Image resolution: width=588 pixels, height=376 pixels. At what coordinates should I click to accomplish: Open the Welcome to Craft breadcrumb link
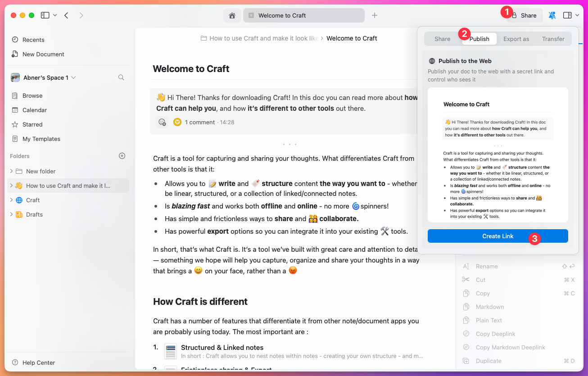click(352, 38)
